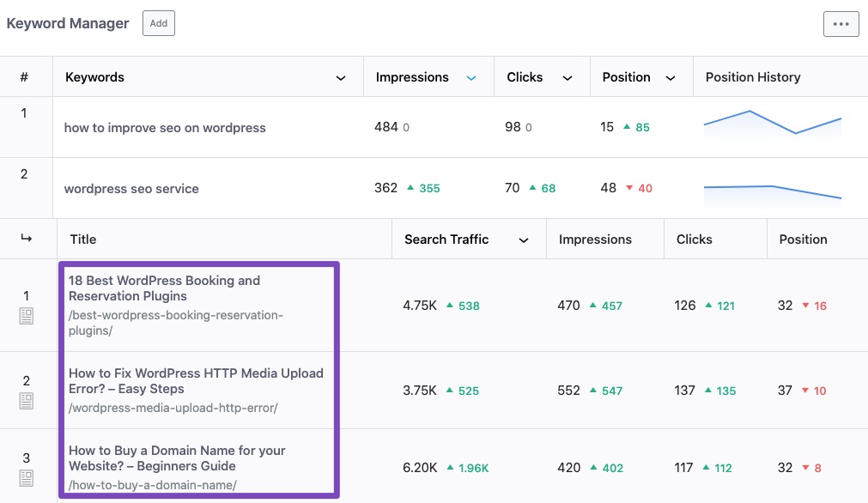
Task: Click page icon for row 2 post
Action: (x=26, y=400)
